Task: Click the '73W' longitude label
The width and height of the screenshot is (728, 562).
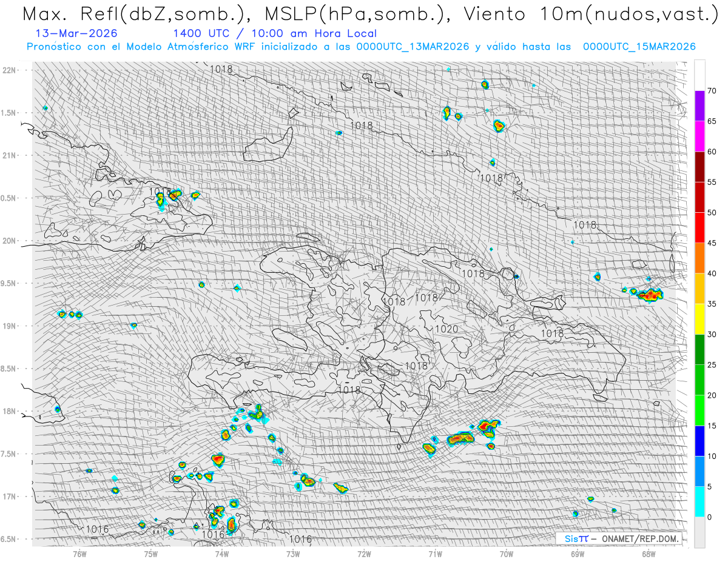Action: (x=292, y=553)
